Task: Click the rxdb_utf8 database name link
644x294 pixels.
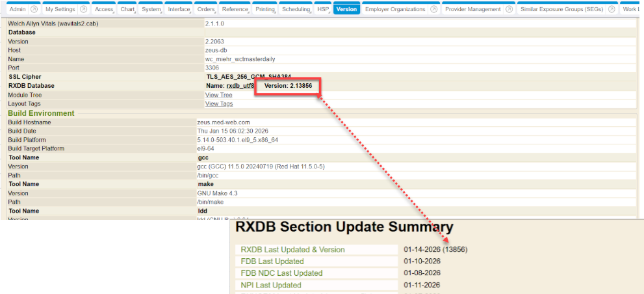Action: point(240,86)
